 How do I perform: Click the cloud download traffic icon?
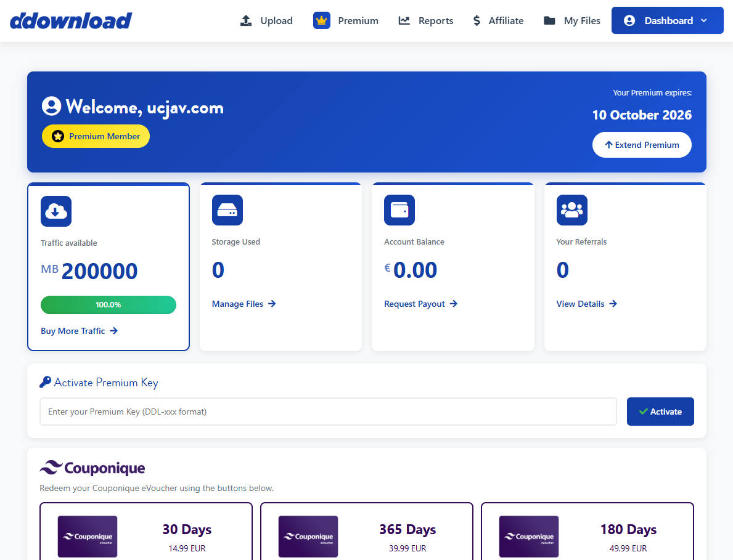click(x=56, y=211)
